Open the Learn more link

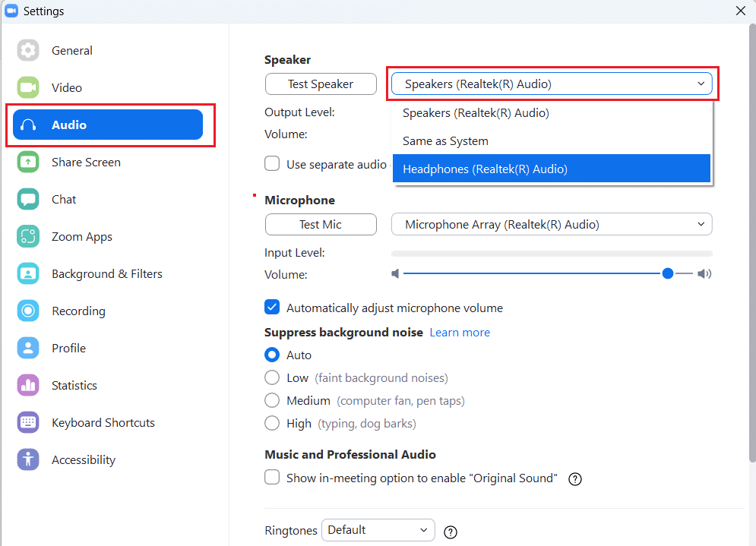[x=460, y=333]
